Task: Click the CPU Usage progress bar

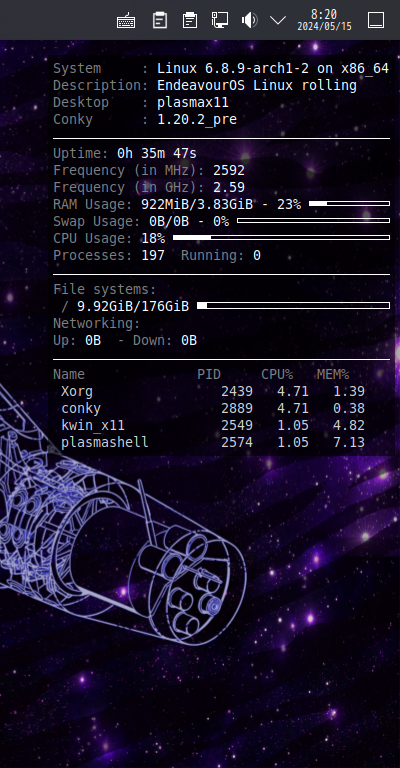Action: pyautogui.click(x=282, y=238)
